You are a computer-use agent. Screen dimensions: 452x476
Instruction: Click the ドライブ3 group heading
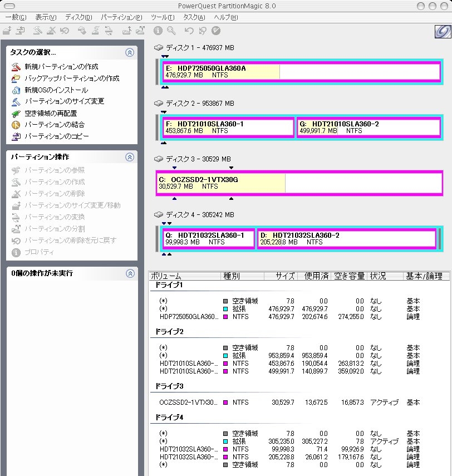click(169, 386)
